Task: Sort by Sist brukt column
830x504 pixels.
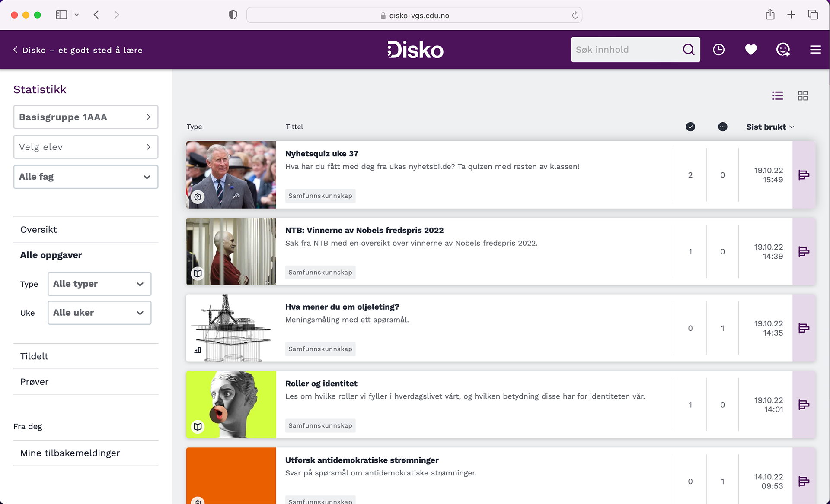Action: (x=769, y=127)
